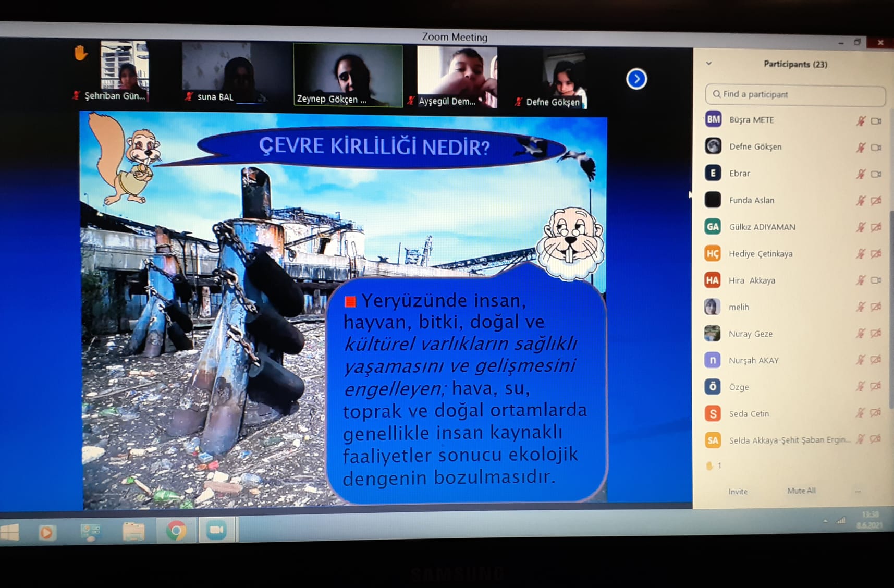Click the Ö avatar of Özge
Viewport: 894px width, 588px height.
[x=713, y=386]
